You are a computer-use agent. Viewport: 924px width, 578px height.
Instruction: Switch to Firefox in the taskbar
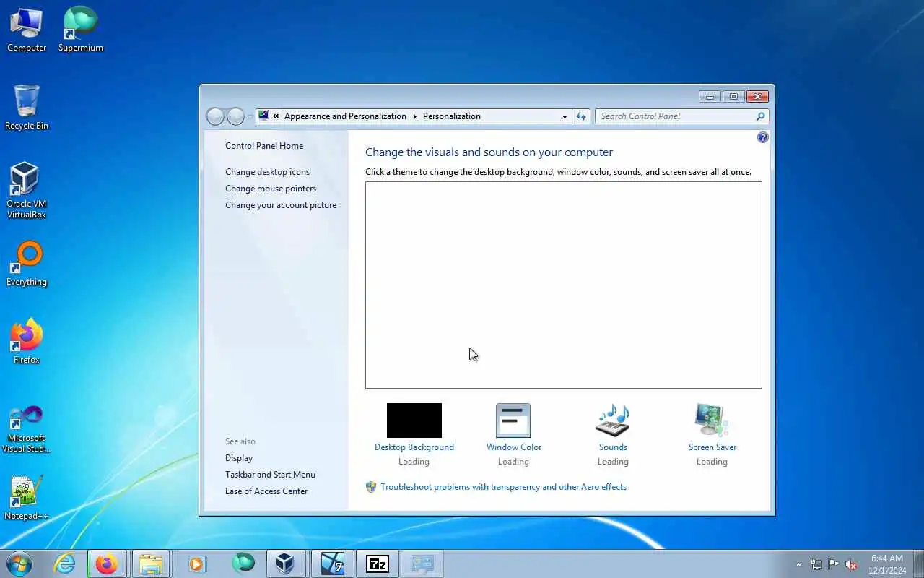108,564
